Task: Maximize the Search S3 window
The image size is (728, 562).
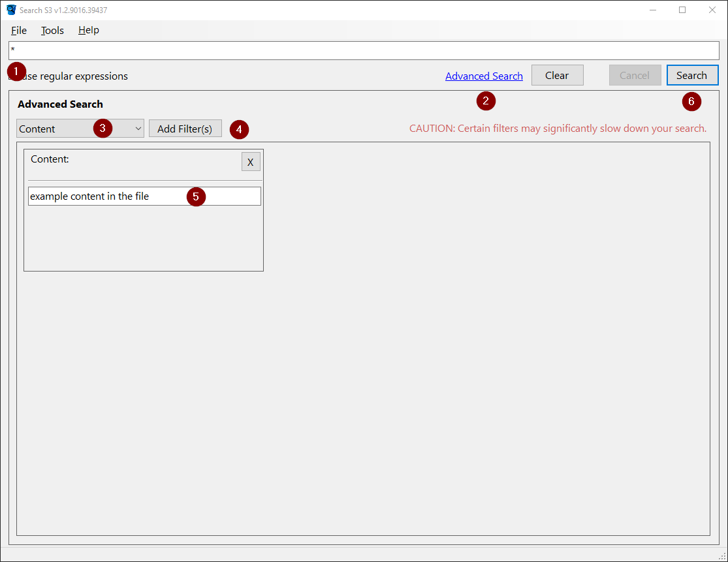Action: pyautogui.click(x=682, y=10)
